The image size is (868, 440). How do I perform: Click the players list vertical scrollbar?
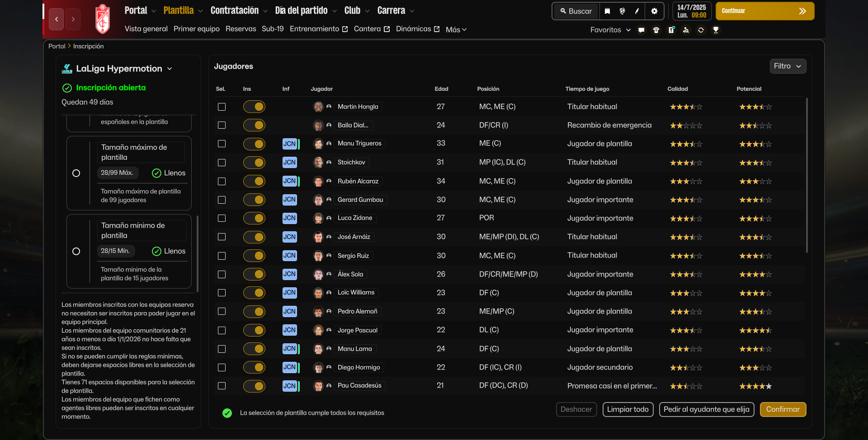807,176
